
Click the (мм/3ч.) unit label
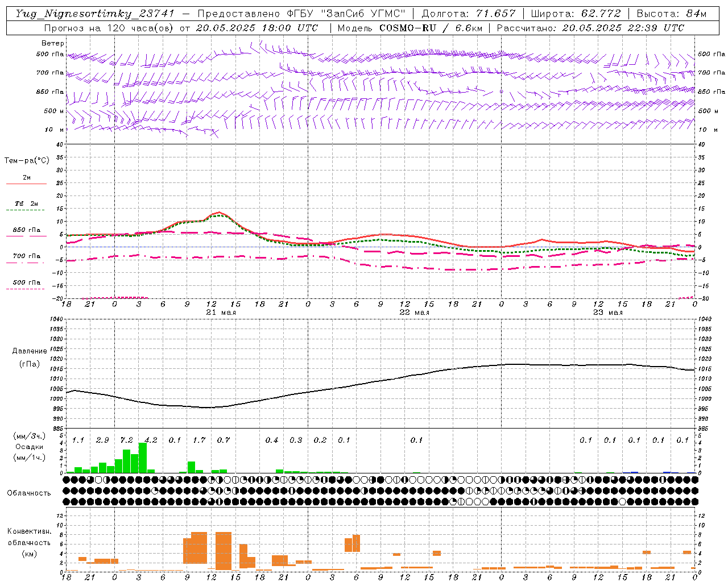(x=30, y=436)
